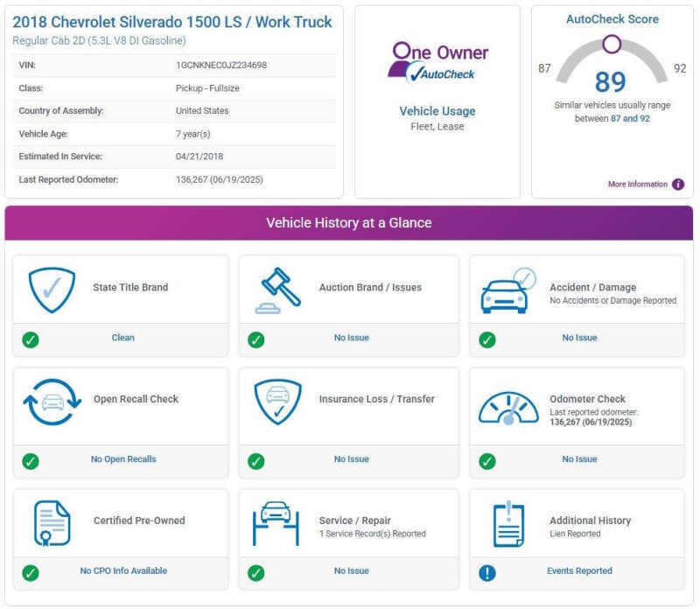Click the No Open Recalls link
Screen dimensions: 700x609
pos(123,459)
